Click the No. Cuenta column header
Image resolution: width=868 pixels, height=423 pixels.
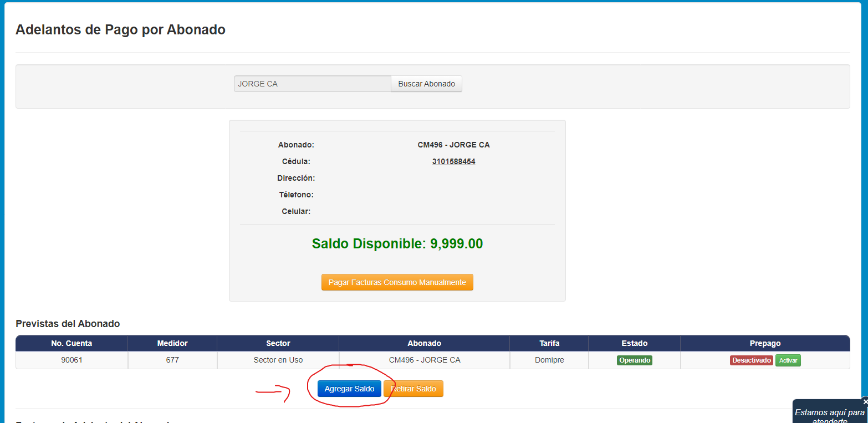pos(72,343)
